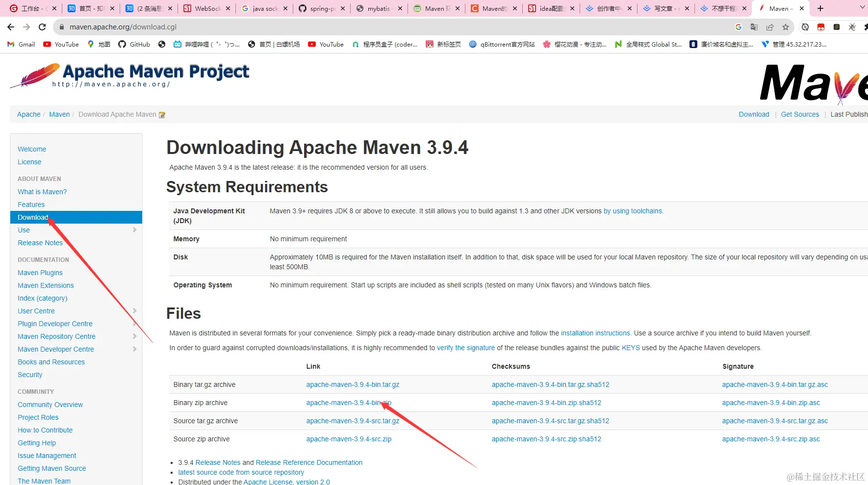Click the Apache breadcrumb link
Viewport: 868px width, 485px height.
[x=29, y=114]
